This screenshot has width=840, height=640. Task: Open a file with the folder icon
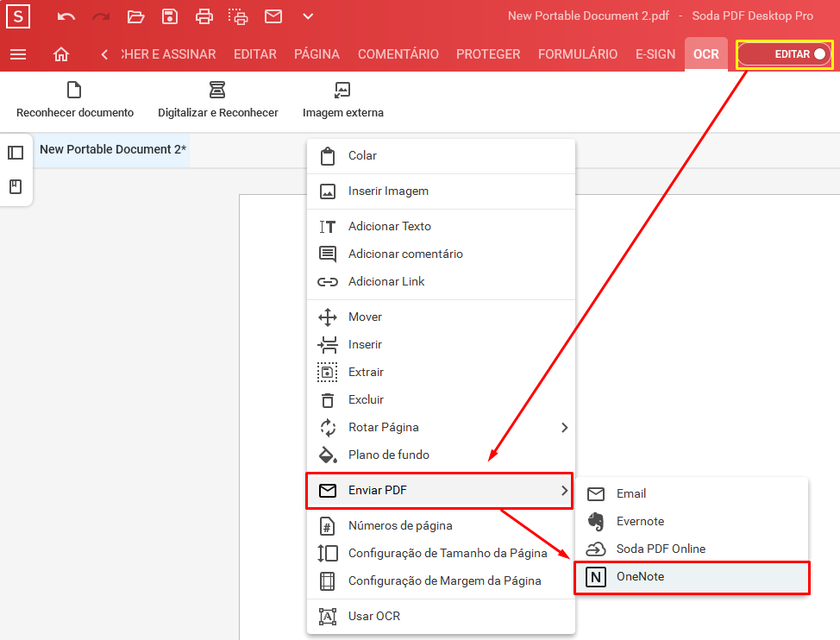(x=135, y=16)
